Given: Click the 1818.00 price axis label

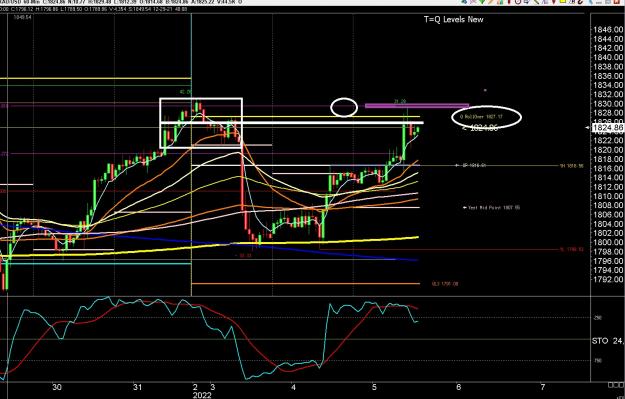Looking at the screenshot, I should pos(608,159).
